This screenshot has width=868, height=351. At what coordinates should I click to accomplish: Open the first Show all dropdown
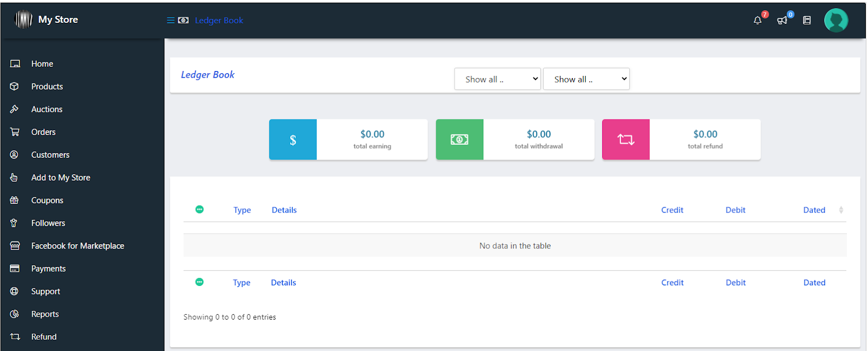(x=497, y=79)
